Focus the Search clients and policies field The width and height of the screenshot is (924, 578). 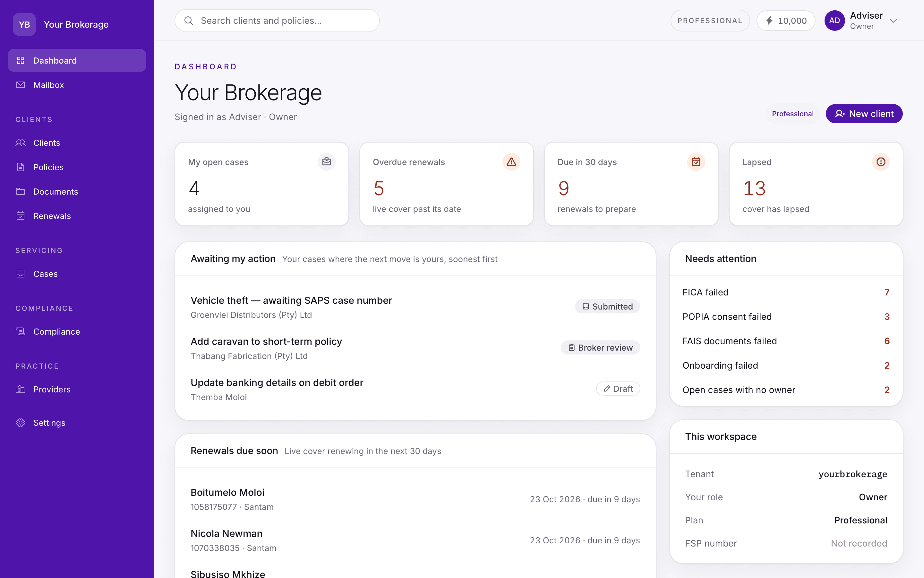pyautogui.click(x=277, y=21)
